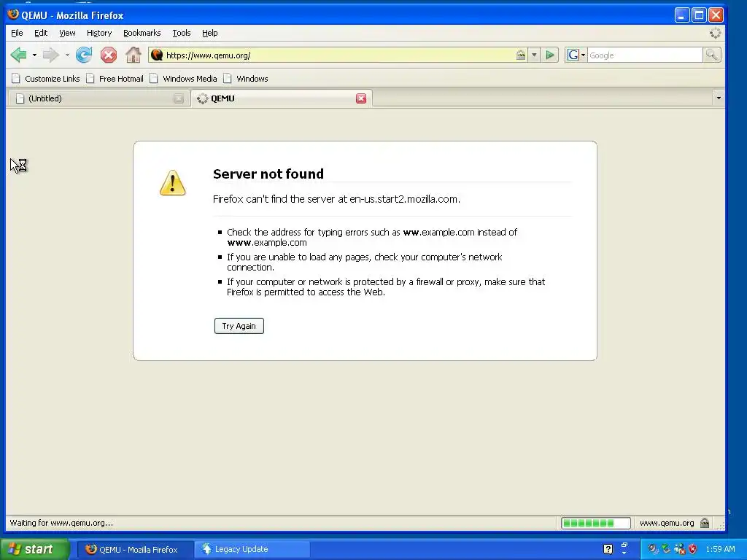Click the 1:59 AM clock
The image size is (747, 560).
pyautogui.click(x=720, y=549)
